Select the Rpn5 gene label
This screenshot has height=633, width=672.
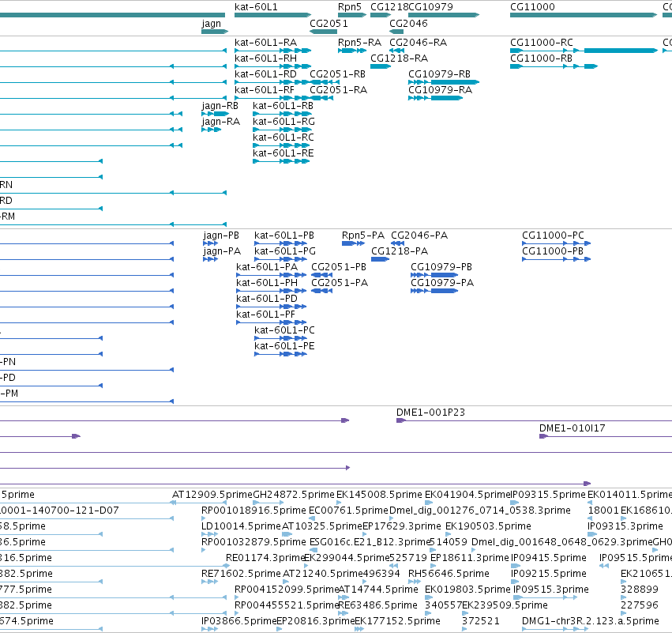click(350, 7)
